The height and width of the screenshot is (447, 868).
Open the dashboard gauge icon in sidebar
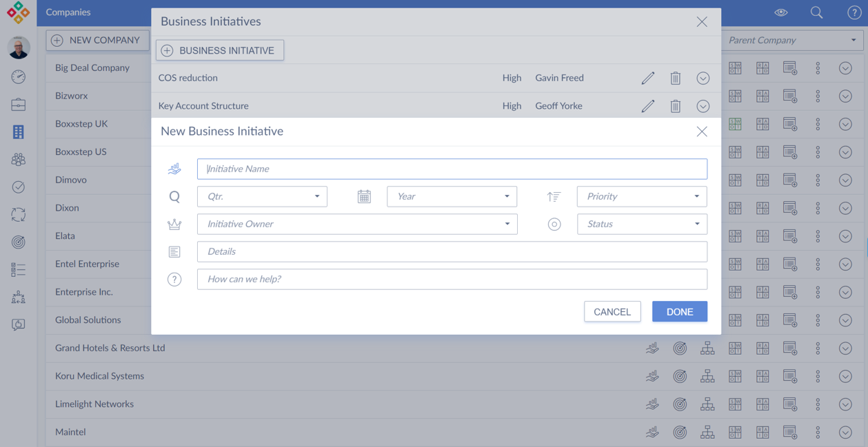19,76
